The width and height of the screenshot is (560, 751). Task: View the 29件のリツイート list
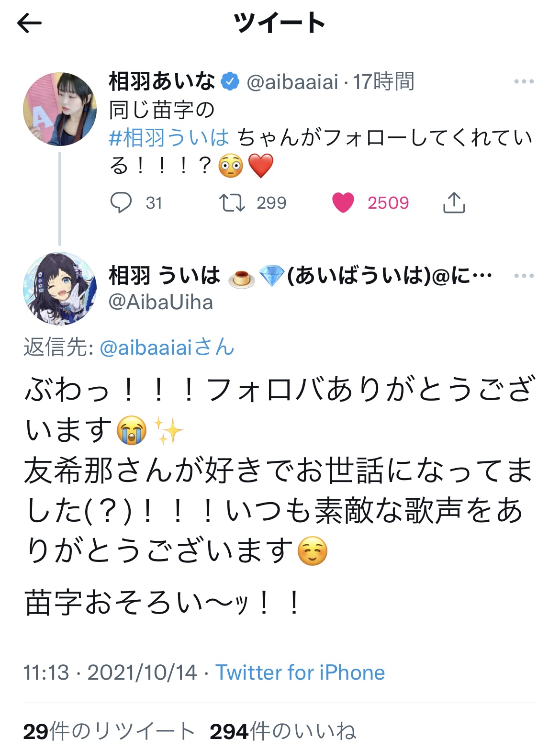click(x=109, y=731)
